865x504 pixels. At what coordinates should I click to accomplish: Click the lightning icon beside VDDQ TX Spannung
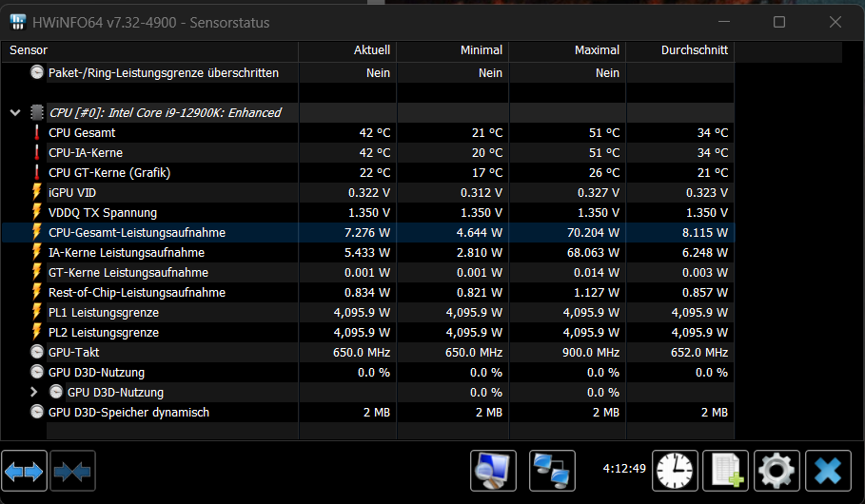pyautogui.click(x=37, y=212)
